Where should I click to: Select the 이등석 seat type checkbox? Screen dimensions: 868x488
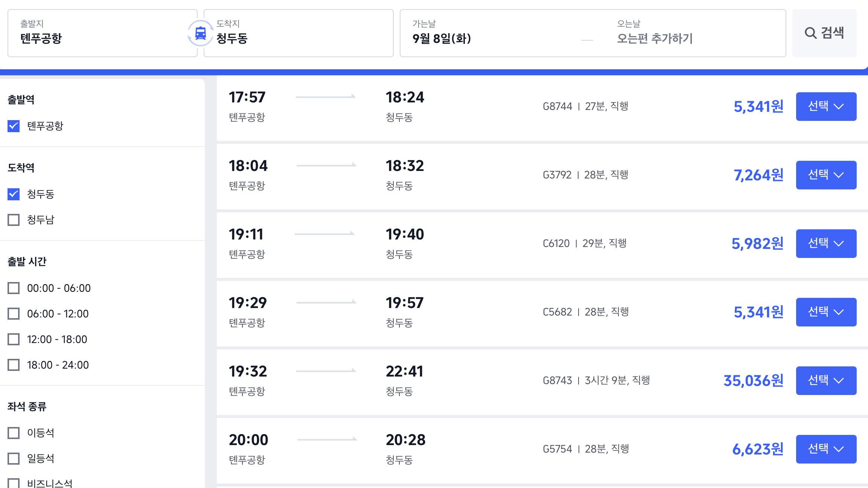tap(14, 433)
